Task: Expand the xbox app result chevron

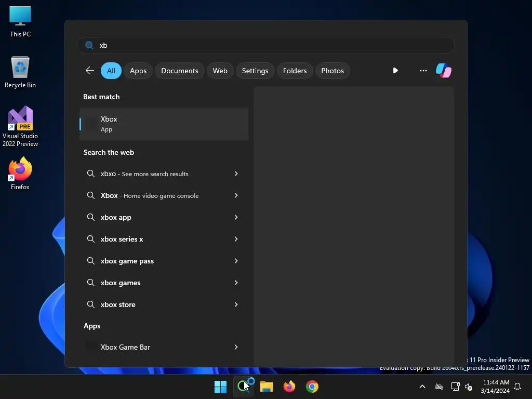Action: (x=236, y=217)
